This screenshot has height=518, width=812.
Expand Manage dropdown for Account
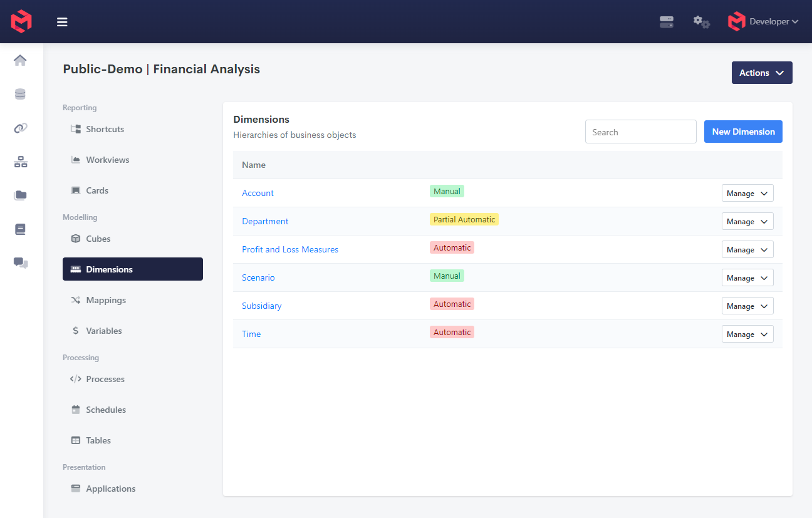[x=747, y=194]
